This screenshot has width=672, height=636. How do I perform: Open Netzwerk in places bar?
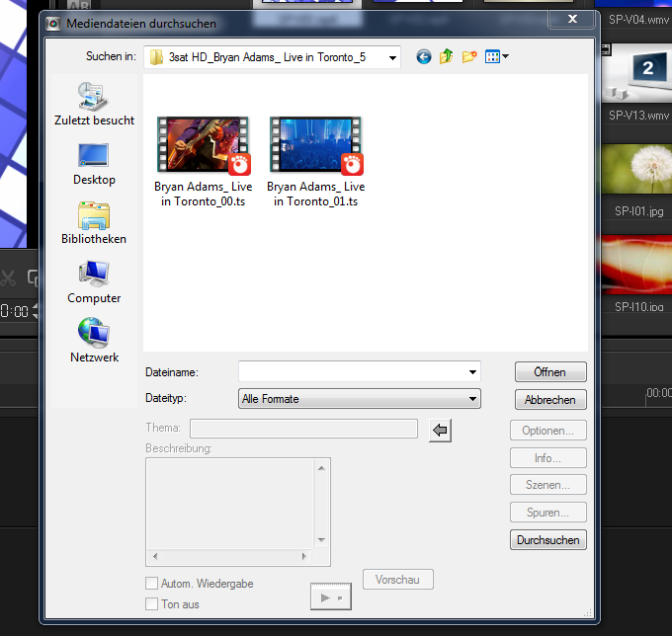[94, 341]
